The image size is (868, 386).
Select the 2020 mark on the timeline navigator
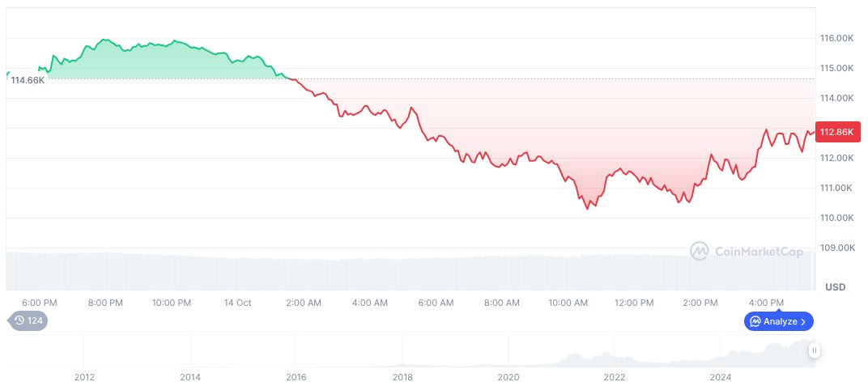(508, 377)
